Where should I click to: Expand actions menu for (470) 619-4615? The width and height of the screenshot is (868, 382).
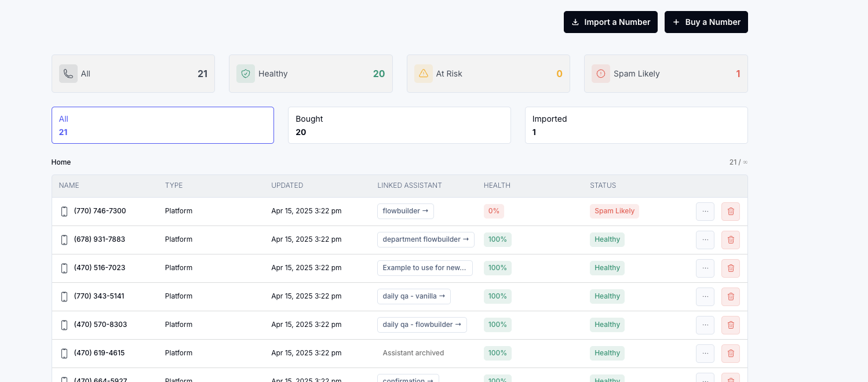pyautogui.click(x=705, y=354)
